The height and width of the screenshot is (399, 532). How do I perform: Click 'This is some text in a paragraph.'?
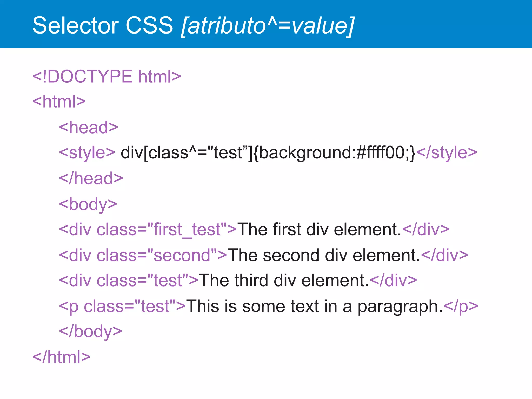click(x=315, y=307)
